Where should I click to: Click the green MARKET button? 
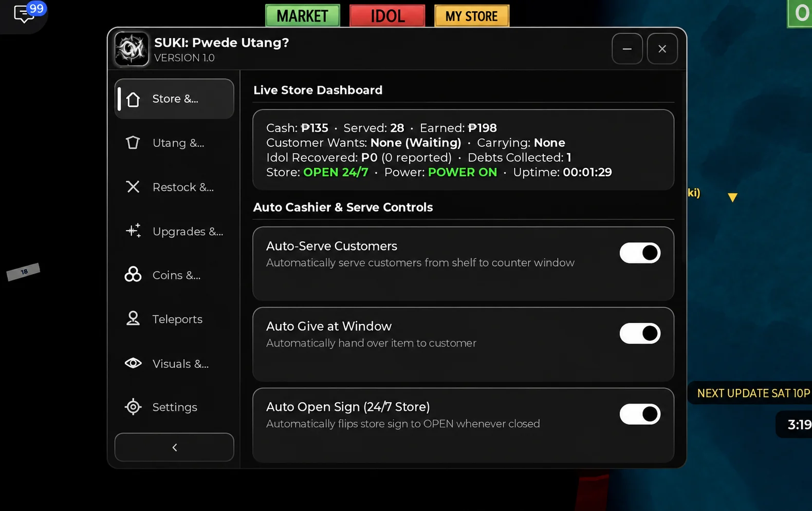pyautogui.click(x=303, y=16)
